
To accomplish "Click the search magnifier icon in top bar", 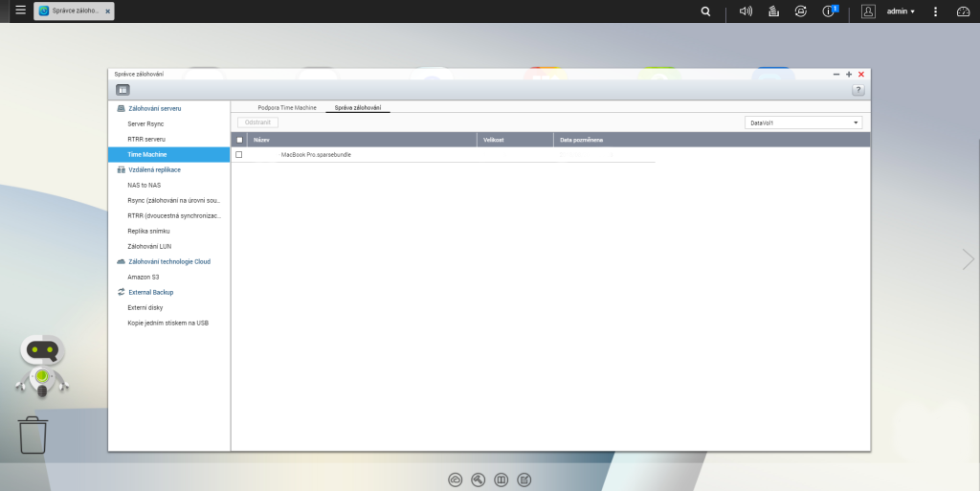I will (x=705, y=11).
